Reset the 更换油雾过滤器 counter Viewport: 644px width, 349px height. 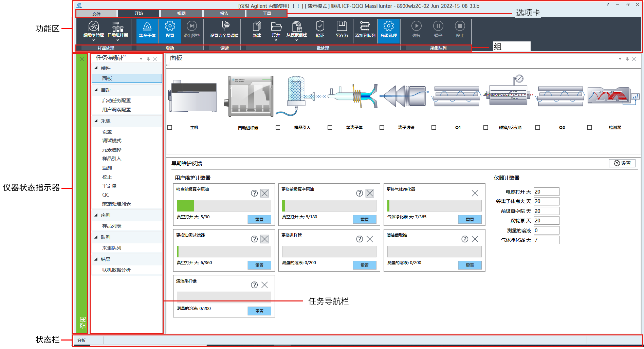259,265
